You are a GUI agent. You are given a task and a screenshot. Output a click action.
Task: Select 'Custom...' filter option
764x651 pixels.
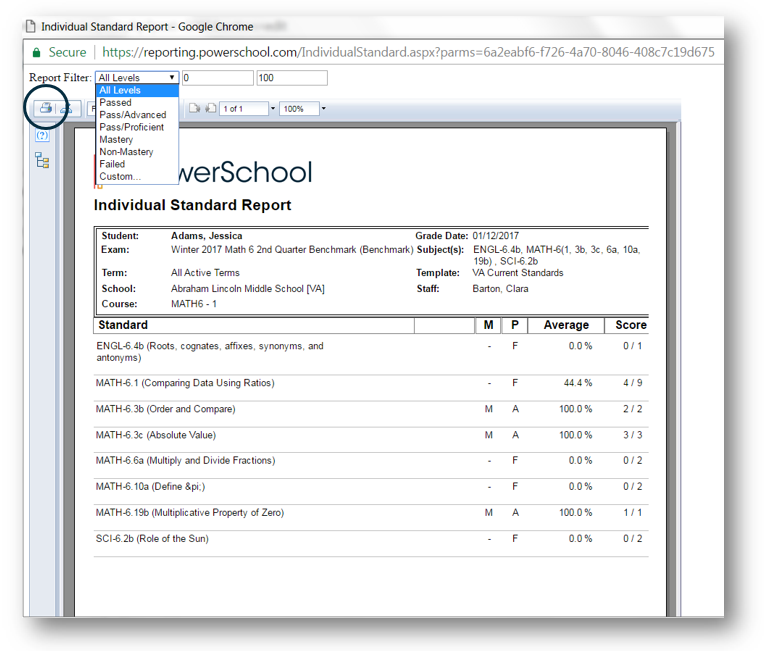tap(137, 176)
